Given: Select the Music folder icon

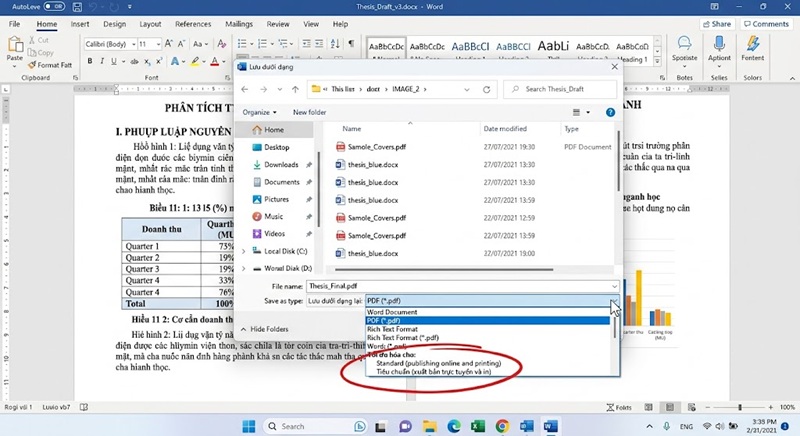Looking at the screenshot, I should 257,216.
